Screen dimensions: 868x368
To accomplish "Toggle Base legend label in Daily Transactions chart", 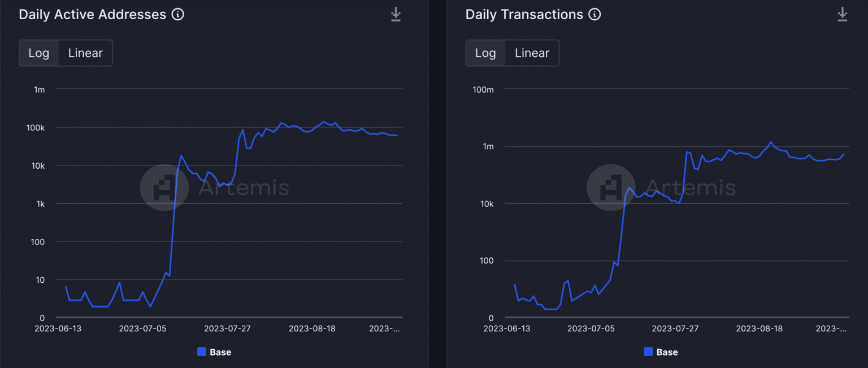I will [x=667, y=352].
